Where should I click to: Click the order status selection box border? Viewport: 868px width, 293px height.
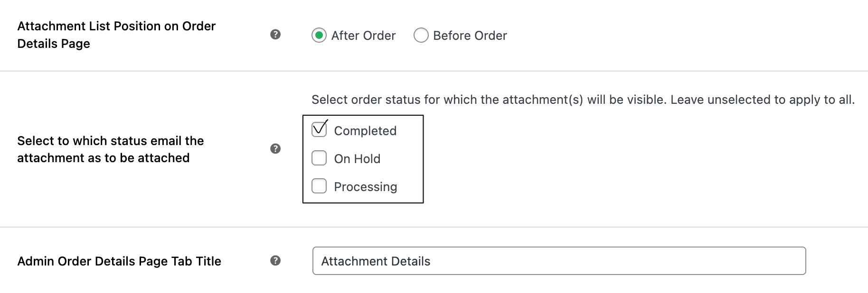click(x=364, y=115)
